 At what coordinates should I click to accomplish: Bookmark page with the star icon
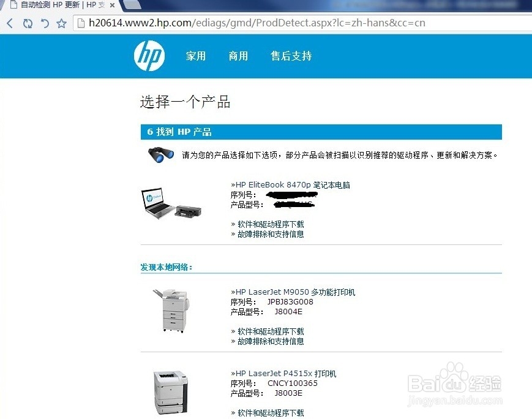point(61,23)
